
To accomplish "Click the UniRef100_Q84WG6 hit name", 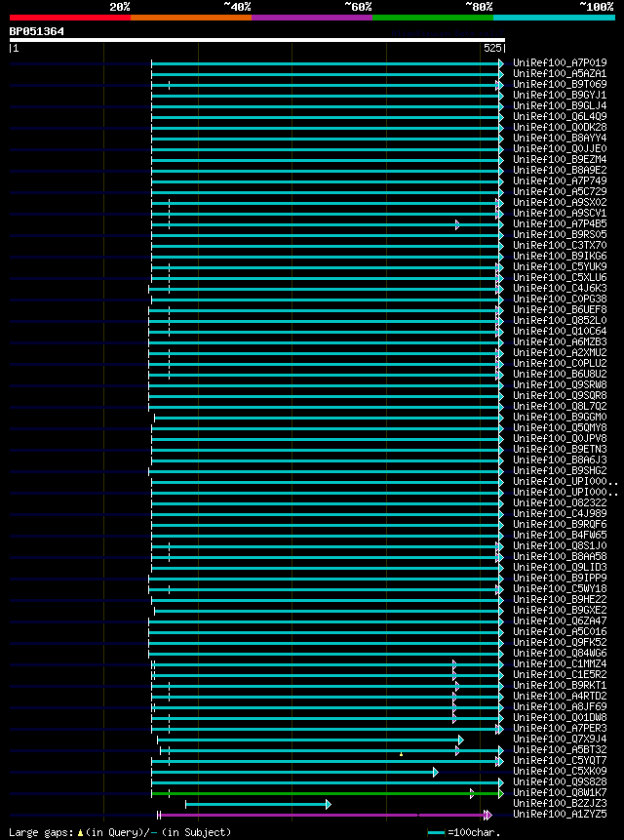I will pos(560,653).
